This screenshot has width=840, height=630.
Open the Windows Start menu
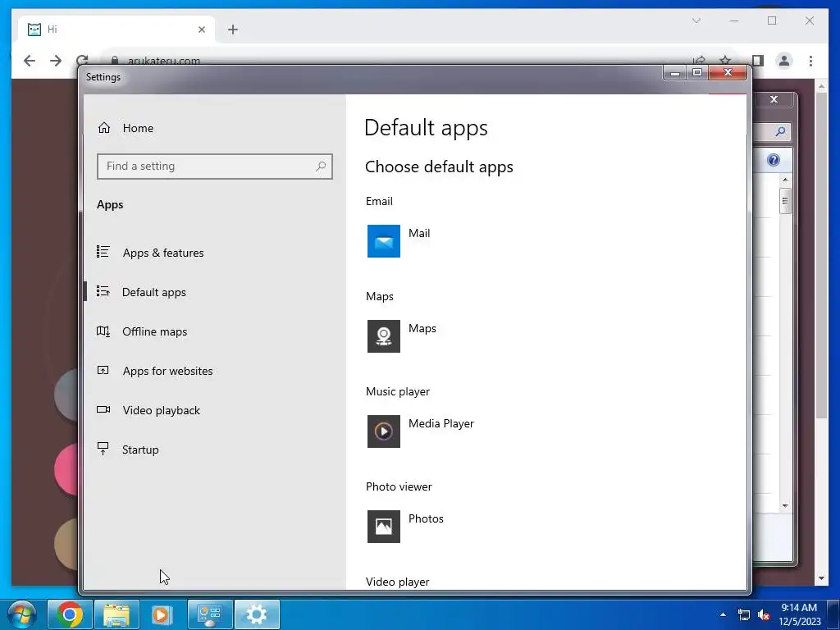point(21,614)
